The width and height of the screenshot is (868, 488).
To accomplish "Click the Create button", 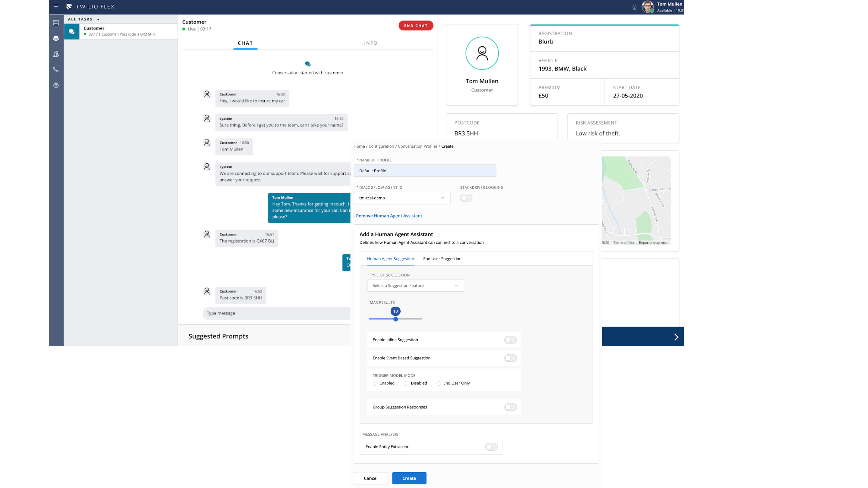I will point(409,478).
